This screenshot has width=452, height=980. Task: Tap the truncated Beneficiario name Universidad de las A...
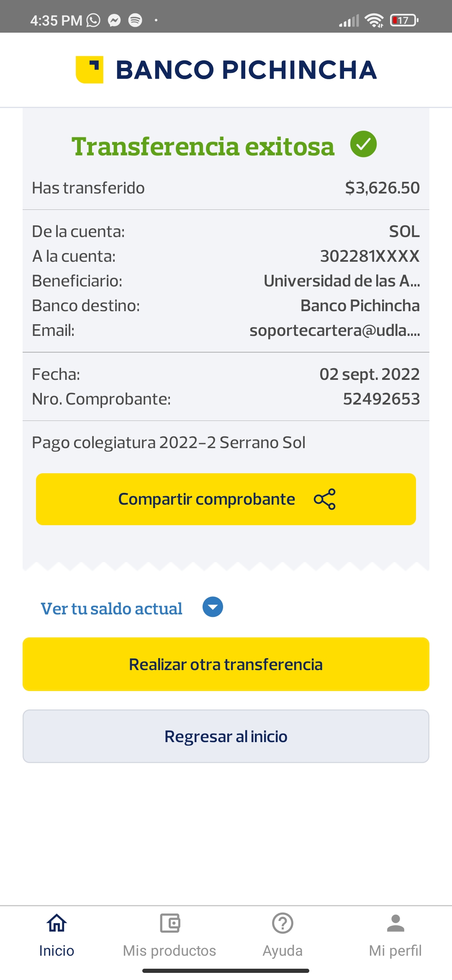pos(342,281)
